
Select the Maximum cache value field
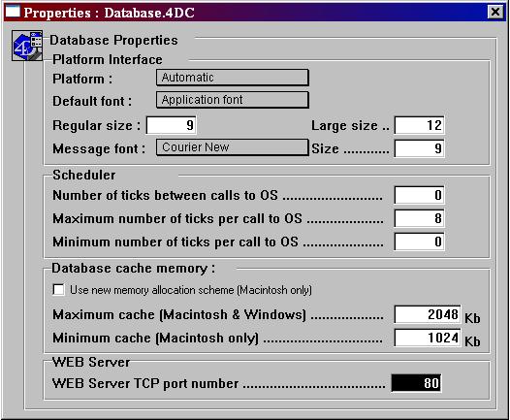pos(428,314)
